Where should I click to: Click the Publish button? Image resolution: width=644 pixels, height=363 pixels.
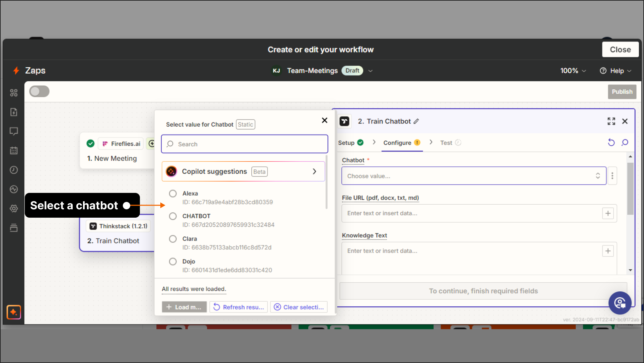pyautogui.click(x=622, y=92)
